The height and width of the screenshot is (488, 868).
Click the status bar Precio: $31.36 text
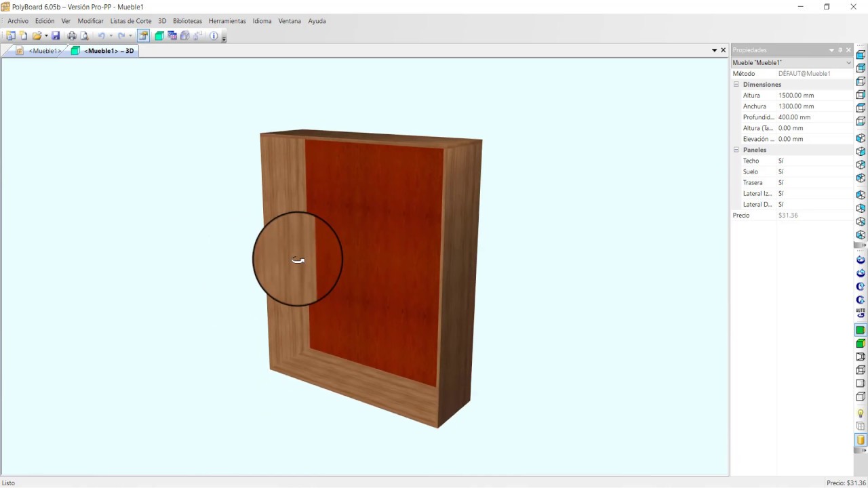[845, 483]
